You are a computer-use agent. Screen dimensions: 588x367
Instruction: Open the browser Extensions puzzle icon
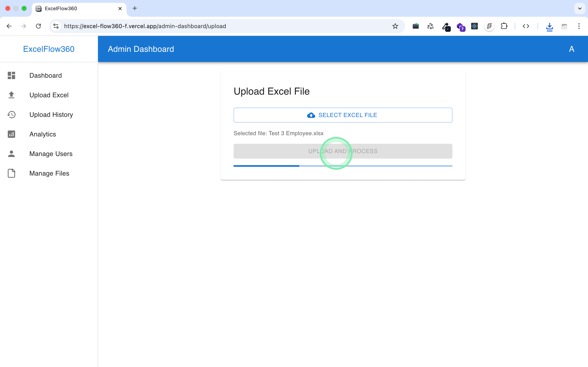pyautogui.click(x=504, y=26)
